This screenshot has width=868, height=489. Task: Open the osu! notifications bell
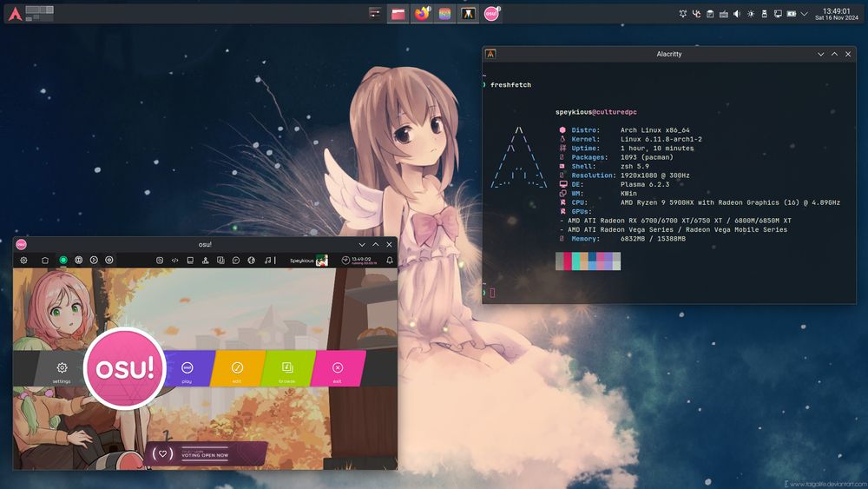(x=390, y=260)
